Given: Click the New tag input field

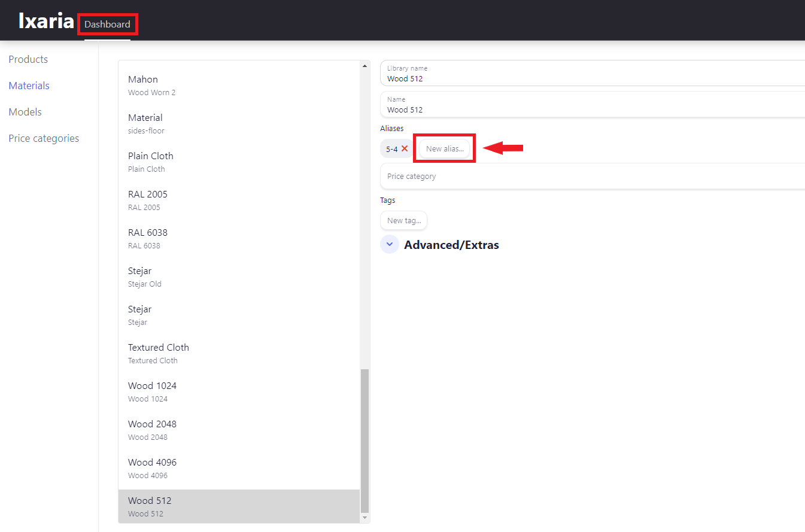Looking at the screenshot, I should [403, 220].
